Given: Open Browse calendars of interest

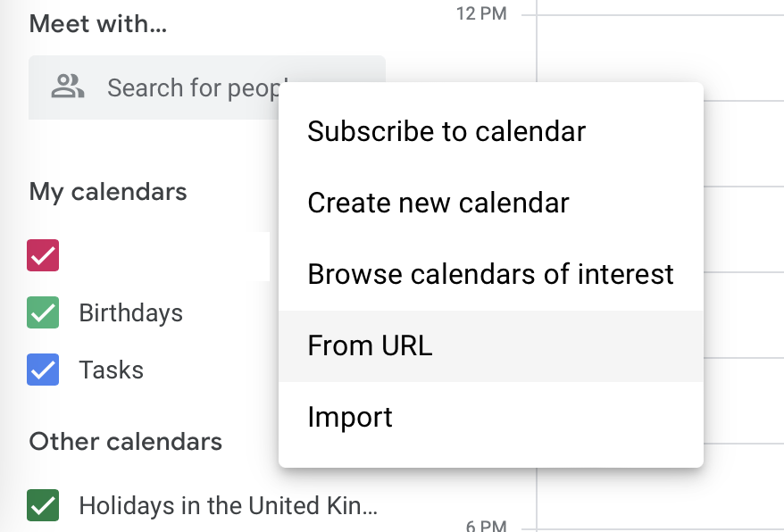Looking at the screenshot, I should coord(491,275).
